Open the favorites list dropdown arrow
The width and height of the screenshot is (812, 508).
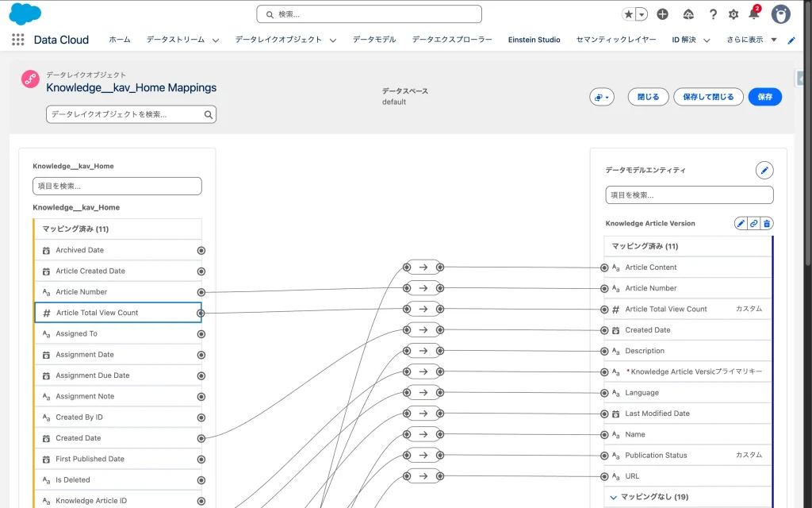(642, 14)
